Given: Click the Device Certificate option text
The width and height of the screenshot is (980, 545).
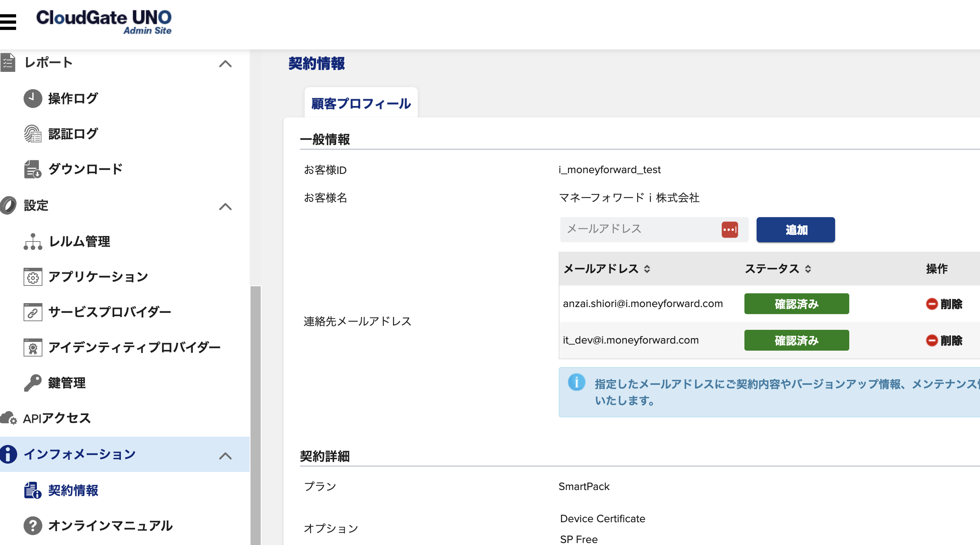Looking at the screenshot, I should 602,519.
